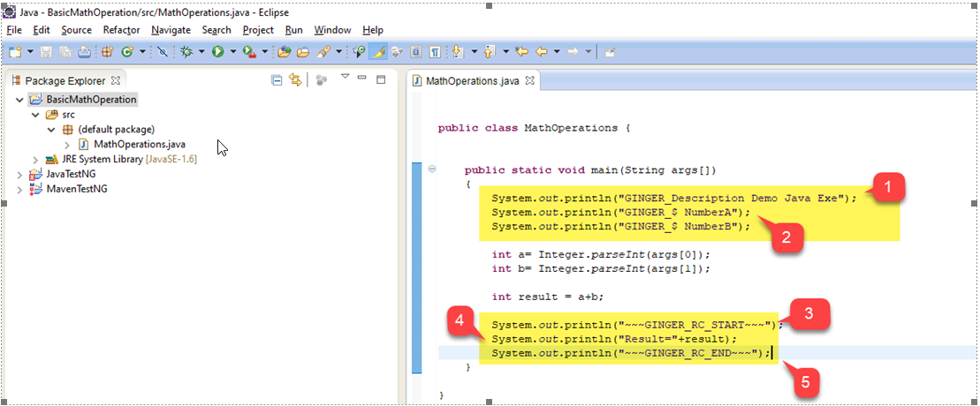This screenshot has width=980, height=406.
Task: Click the New file wizard icon
Action: pos(15,52)
